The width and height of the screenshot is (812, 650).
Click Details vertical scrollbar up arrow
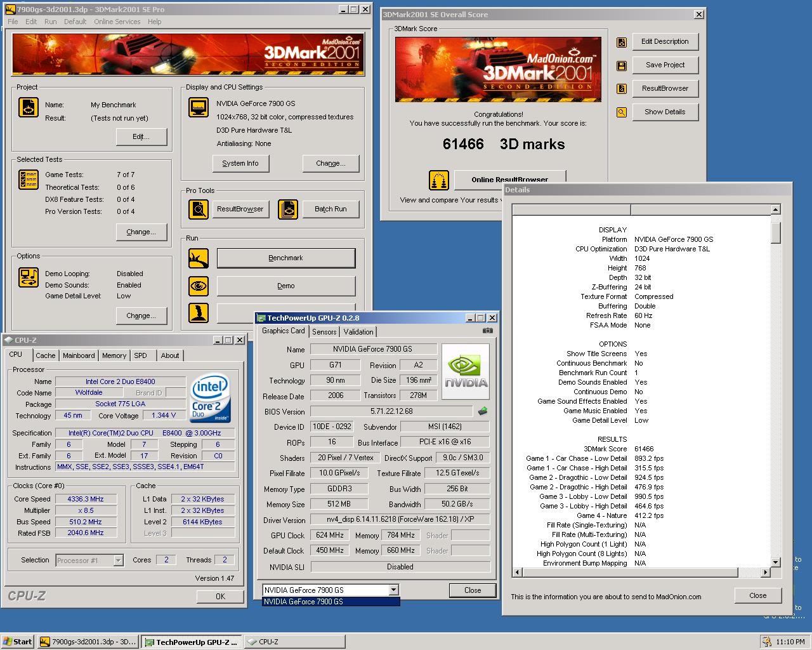(x=775, y=209)
